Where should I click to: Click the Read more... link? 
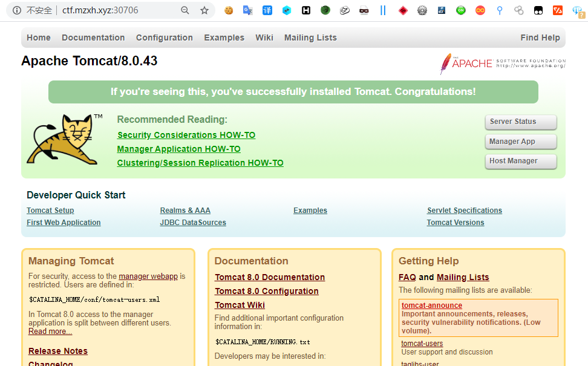50,332
